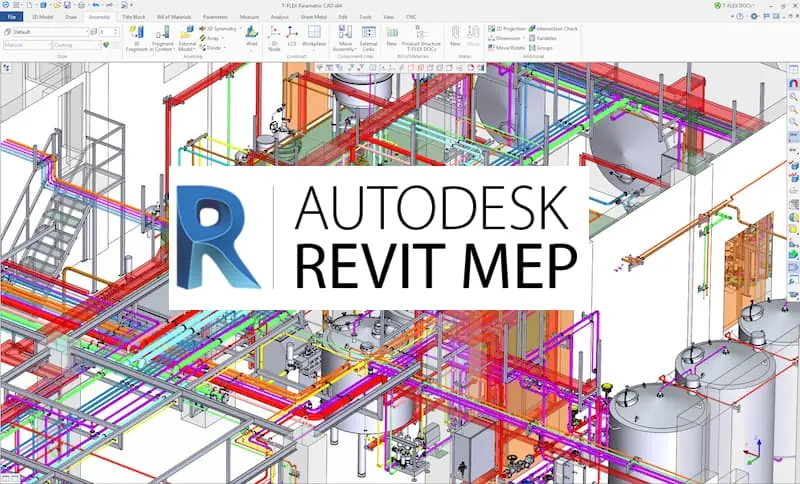
Task: Switch to the Draw tab
Action: (71, 17)
